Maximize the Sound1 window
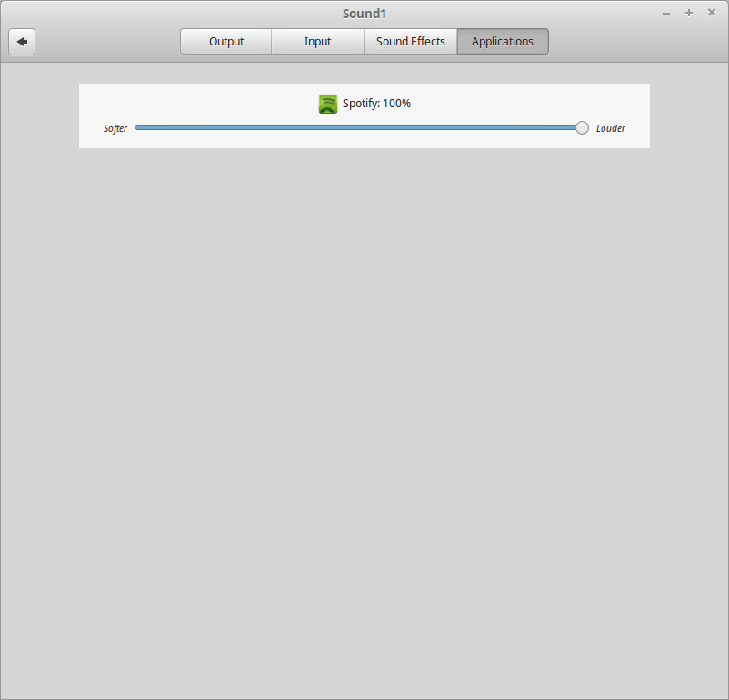Screen dimensions: 729x700 click(689, 13)
